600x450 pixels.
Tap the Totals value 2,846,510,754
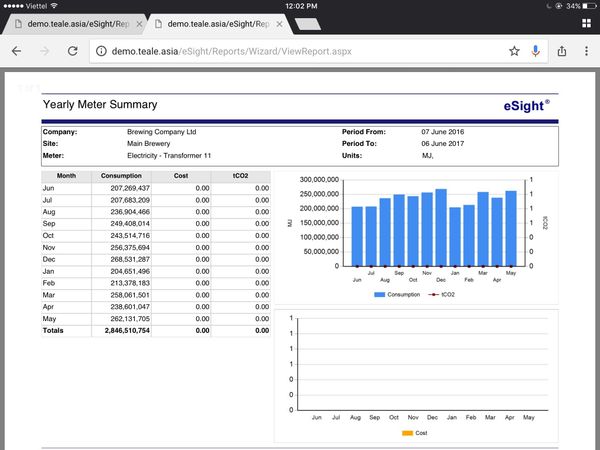coord(127,330)
